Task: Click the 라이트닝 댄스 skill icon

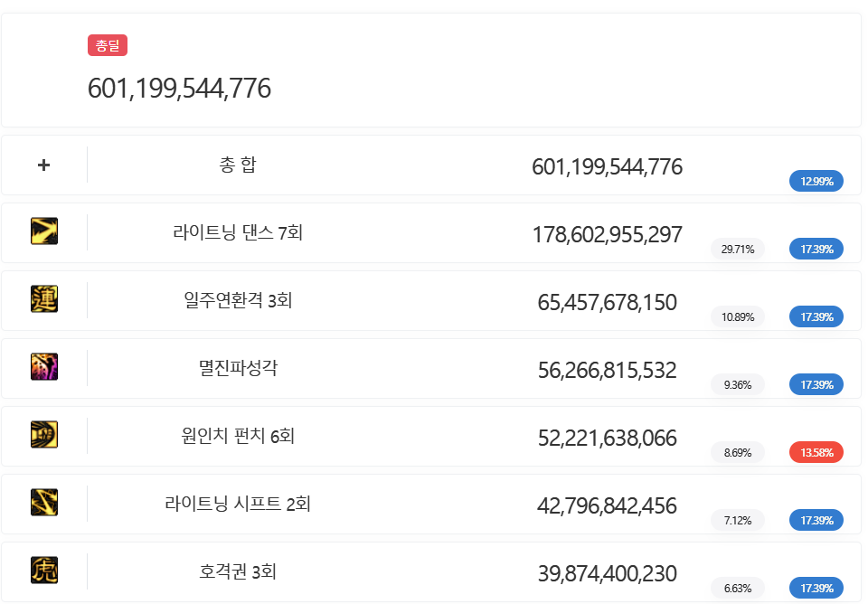Action: pyautogui.click(x=44, y=231)
